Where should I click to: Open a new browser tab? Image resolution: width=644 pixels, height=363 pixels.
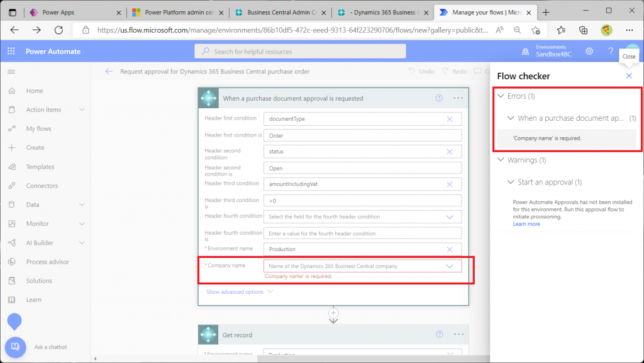[x=546, y=13]
